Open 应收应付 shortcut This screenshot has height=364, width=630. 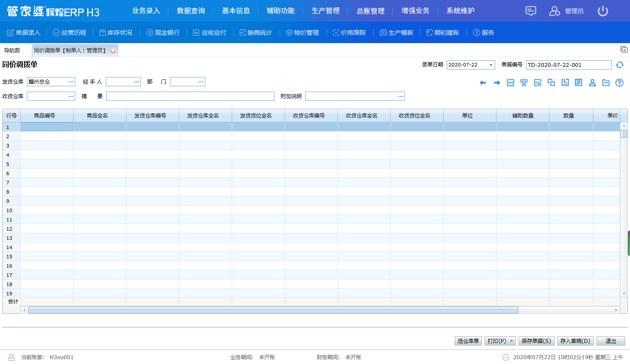tap(209, 33)
